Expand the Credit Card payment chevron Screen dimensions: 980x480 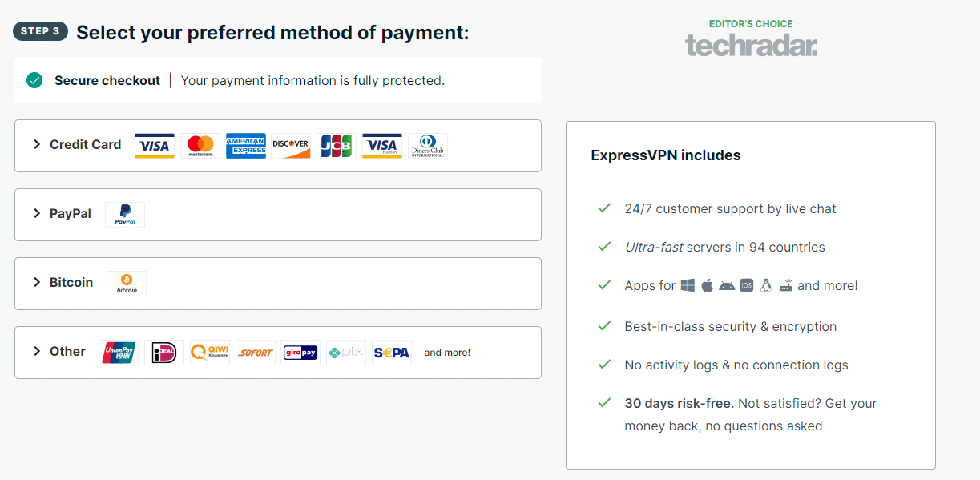point(37,144)
